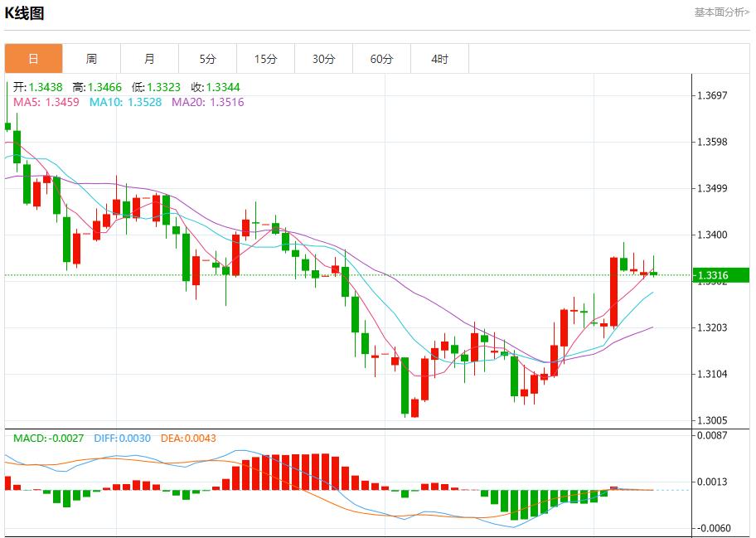
Task: Choose the 30分 interval tab
Action: [x=323, y=59]
